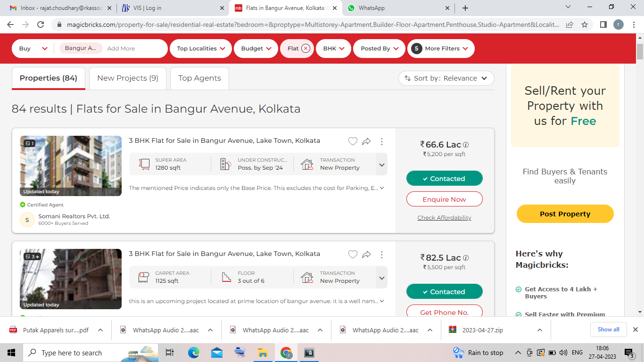The image size is (644, 362).
Task: Go back to the previous page
Action: (x=10, y=25)
